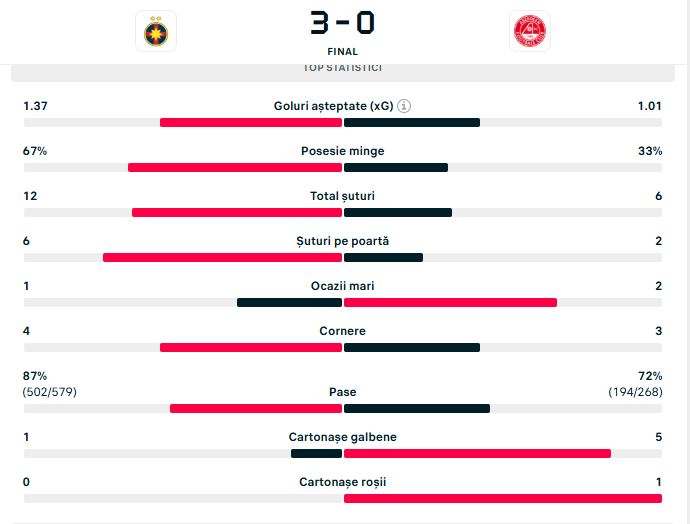Select the Cartonașe roșii stat label
690x524 pixels.
[342, 482]
